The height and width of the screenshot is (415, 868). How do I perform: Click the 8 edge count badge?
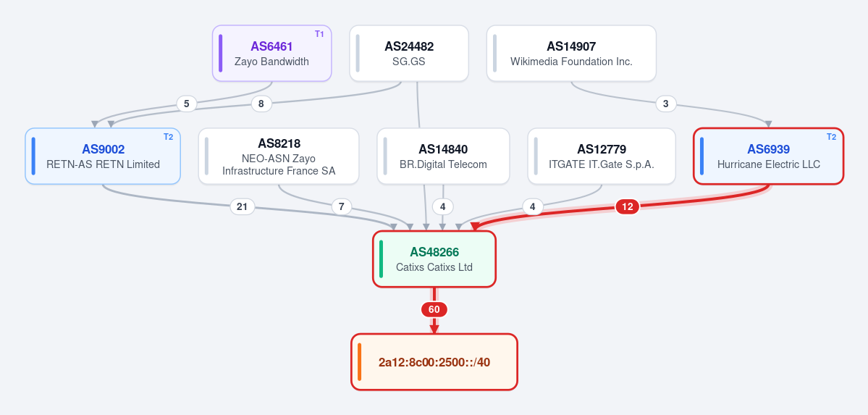tap(261, 104)
